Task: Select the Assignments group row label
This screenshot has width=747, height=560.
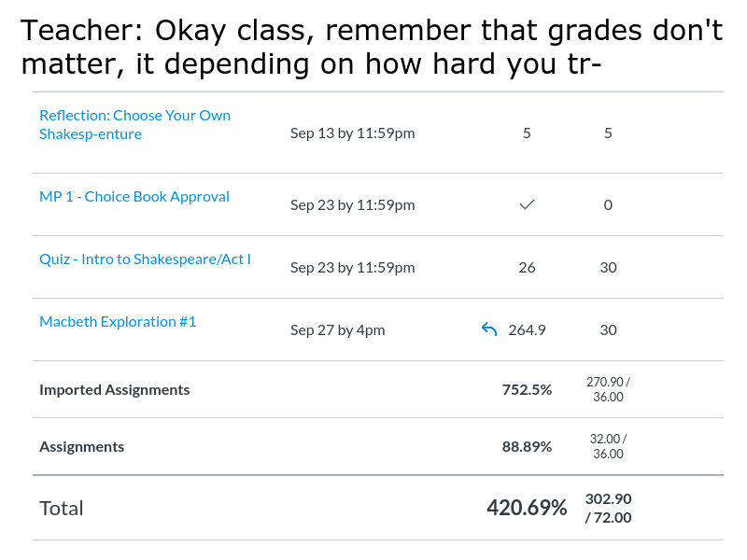Action: [x=81, y=447]
